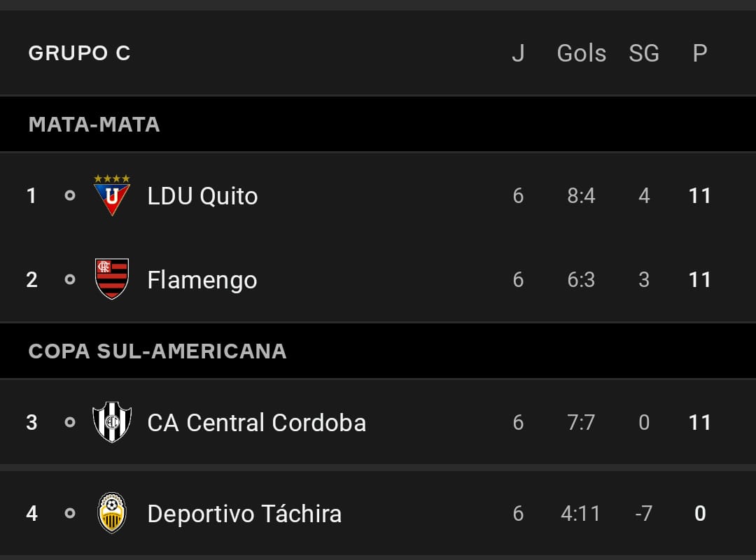Image resolution: width=756 pixels, height=560 pixels.
Task: Click the status dot beside Flamengo
Action: tap(70, 279)
